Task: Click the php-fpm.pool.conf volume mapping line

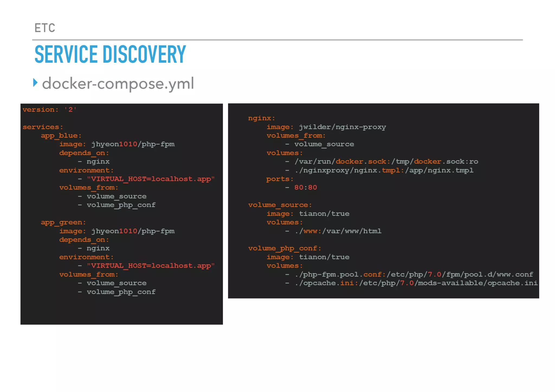Action: (414, 275)
